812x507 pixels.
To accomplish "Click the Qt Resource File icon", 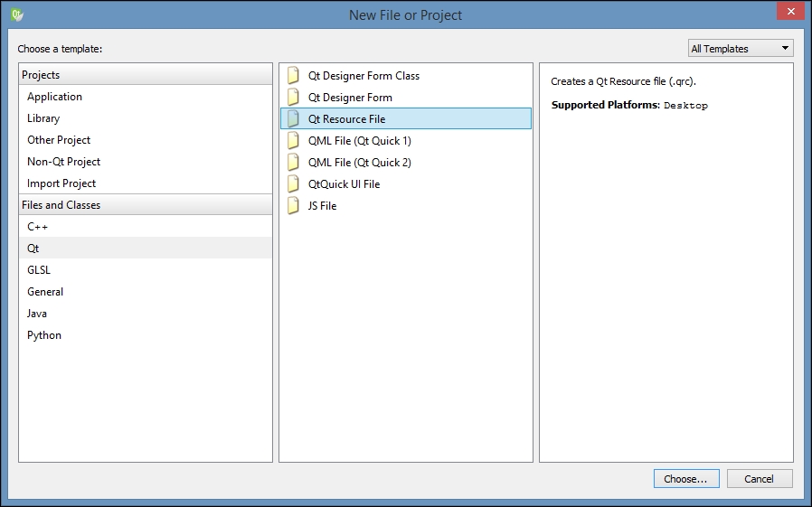I will pos(293,119).
